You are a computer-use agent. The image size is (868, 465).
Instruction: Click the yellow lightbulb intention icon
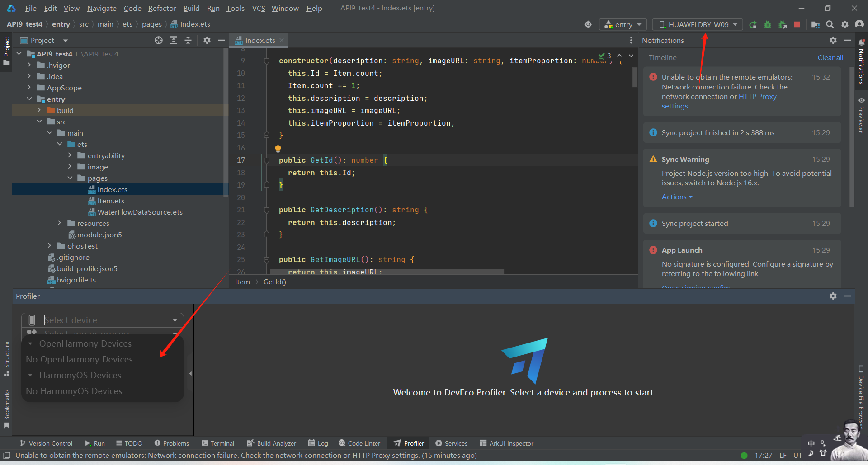click(278, 149)
